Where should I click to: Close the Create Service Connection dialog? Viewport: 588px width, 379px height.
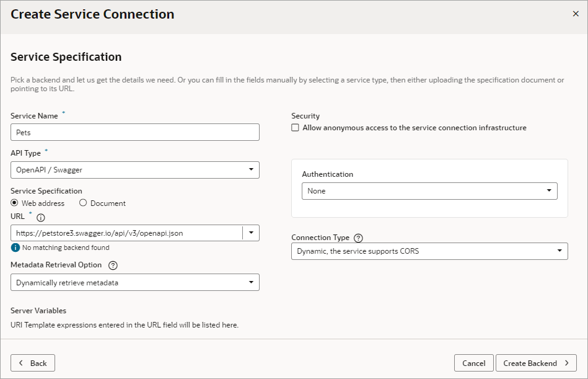(x=577, y=14)
